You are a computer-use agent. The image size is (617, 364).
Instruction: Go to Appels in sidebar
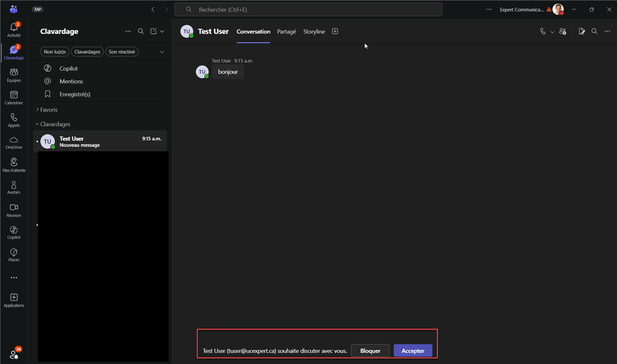pos(14,120)
